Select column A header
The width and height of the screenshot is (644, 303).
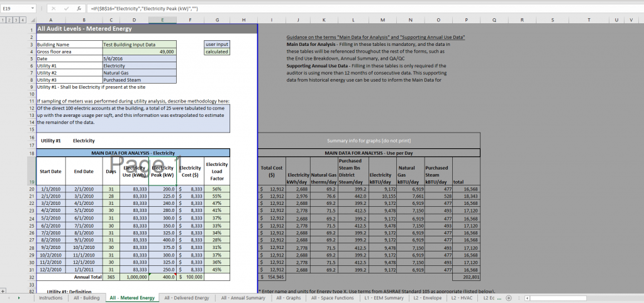point(50,19)
